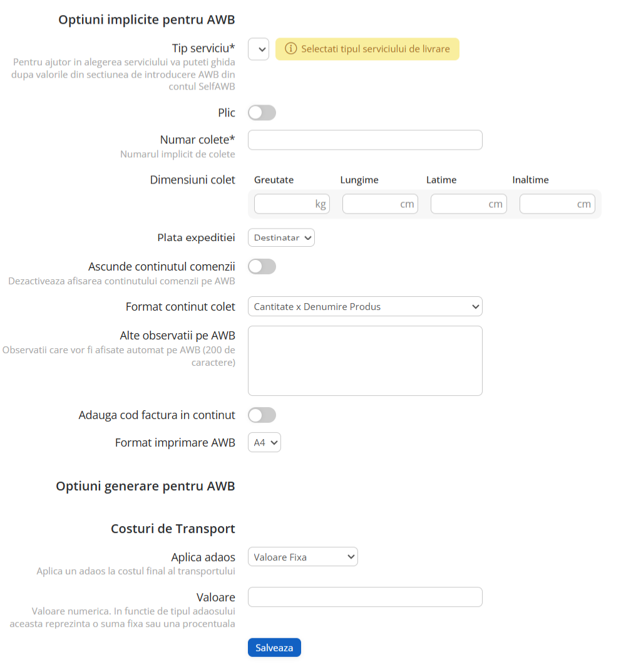Open the Plata expeditiei selector showing Destinatar

tap(281, 237)
